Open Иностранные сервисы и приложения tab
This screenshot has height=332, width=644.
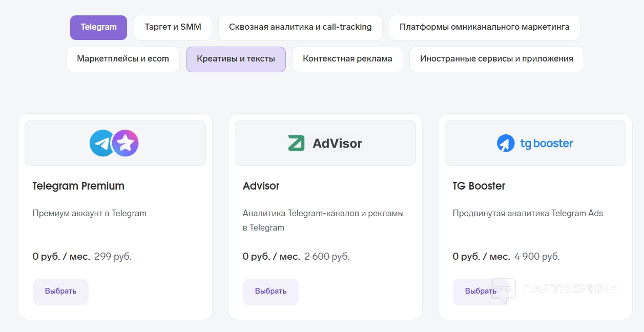(496, 59)
